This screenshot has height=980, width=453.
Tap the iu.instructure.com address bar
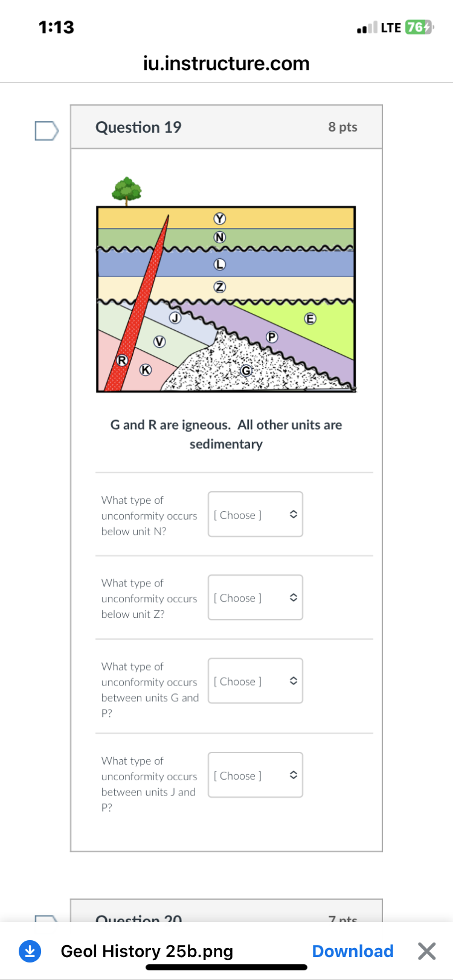226,63
